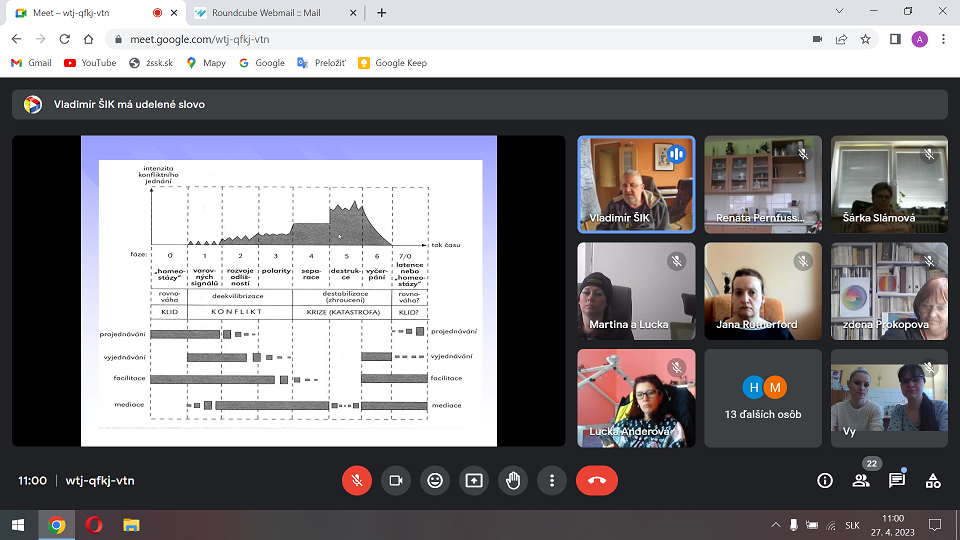Open Chrome's three-dot menu
This screenshot has width=960, height=540.
[943, 39]
